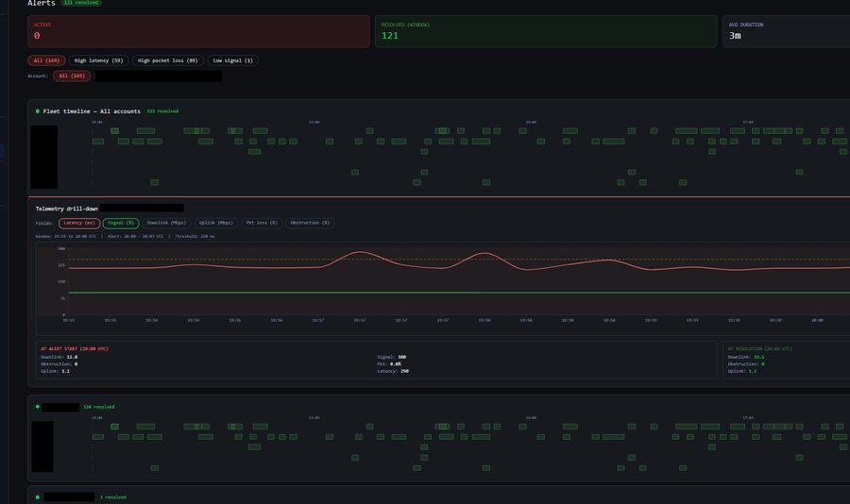Click the Pkt: 0.8% value
The width and height of the screenshot is (850, 504).
tap(389, 364)
